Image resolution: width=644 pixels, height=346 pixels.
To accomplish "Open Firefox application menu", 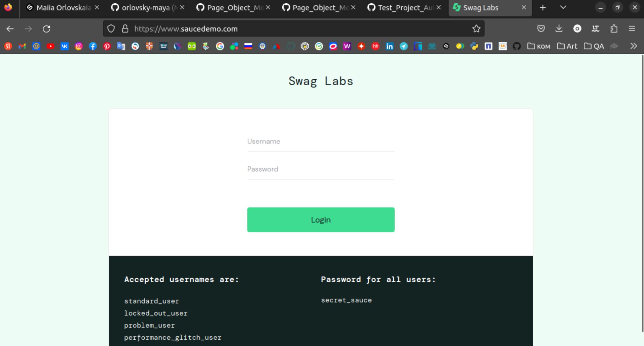I will 632,29.
